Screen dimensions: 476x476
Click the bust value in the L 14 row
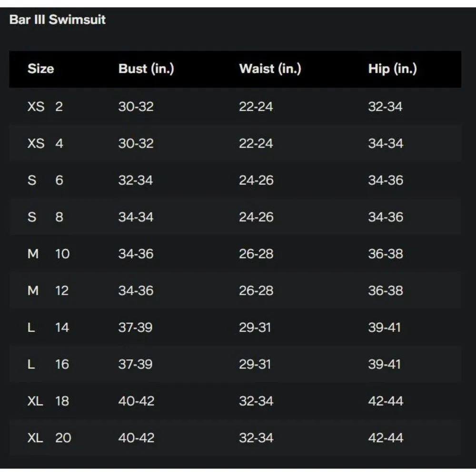135,327
